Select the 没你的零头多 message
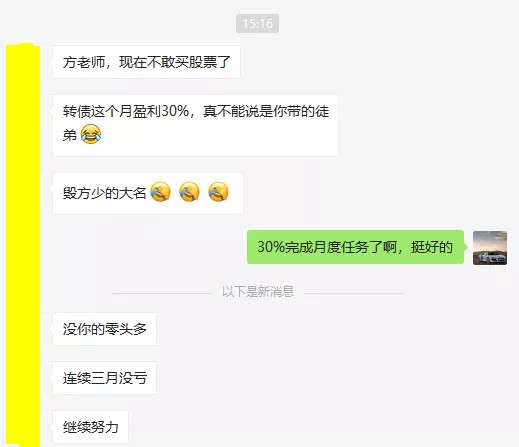Screen dimensions: 519x447 coord(104,329)
